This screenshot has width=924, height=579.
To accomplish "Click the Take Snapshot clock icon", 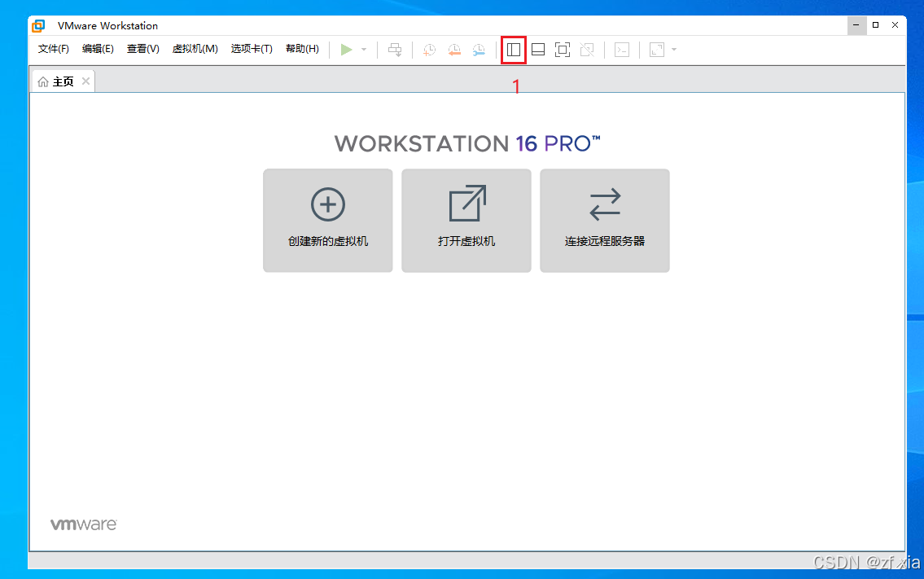I will [x=429, y=50].
